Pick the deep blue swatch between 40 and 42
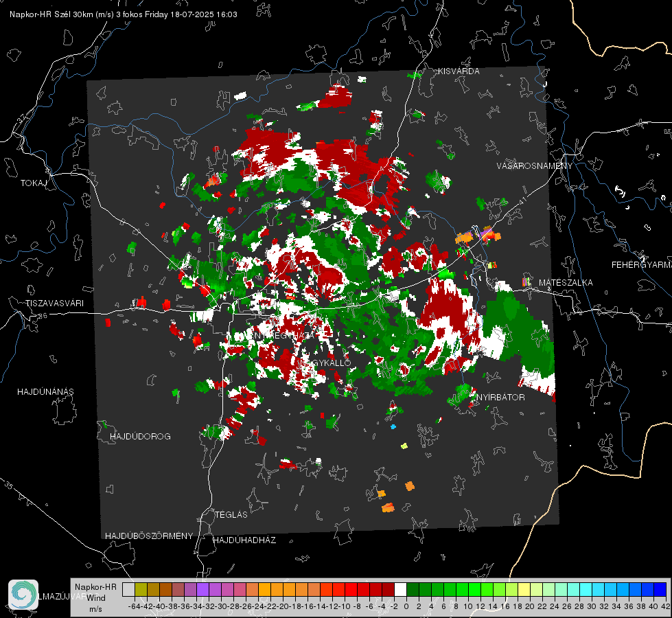 [660, 589]
